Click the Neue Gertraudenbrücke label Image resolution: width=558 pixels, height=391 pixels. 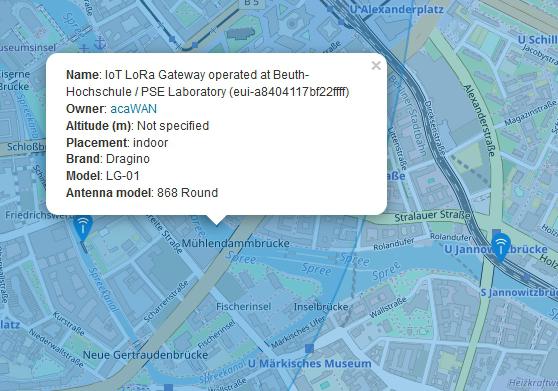coord(146,355)
